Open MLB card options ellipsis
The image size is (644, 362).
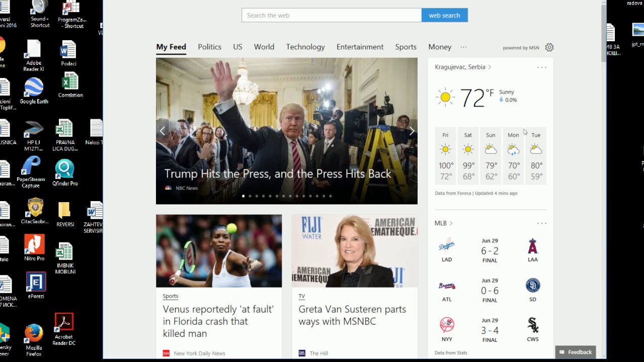click(541, 223)
